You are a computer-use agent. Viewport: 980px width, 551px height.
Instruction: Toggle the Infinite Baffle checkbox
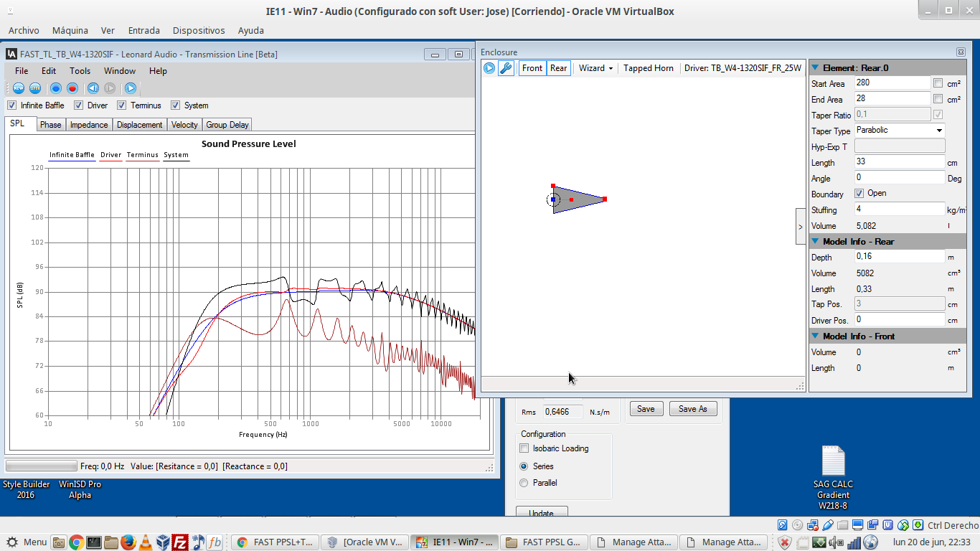tap(11, 105)
